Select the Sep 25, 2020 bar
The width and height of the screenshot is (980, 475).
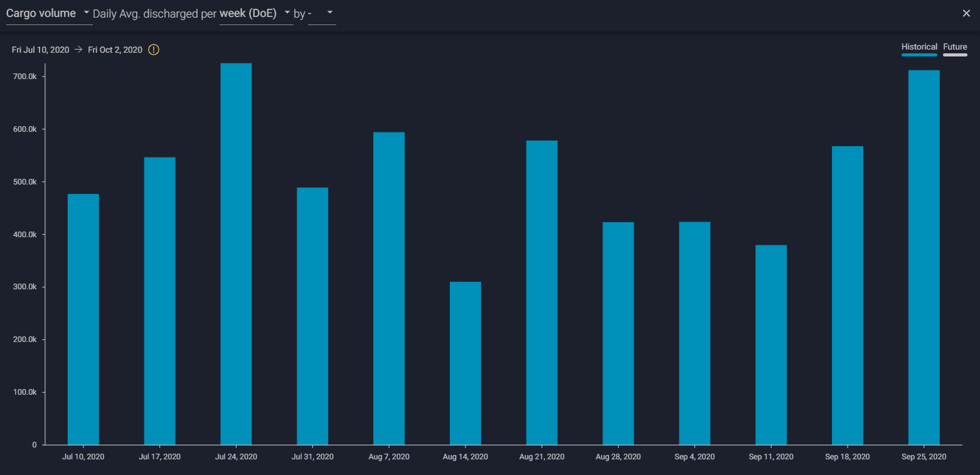924,257
